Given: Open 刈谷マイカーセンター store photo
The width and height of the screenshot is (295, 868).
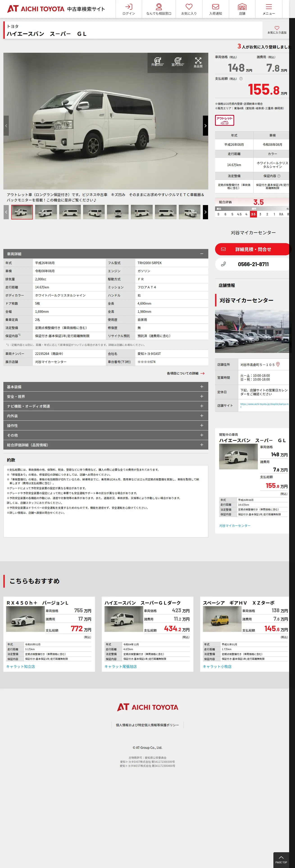Looking at the screenshot, I should tap(252, 331).
